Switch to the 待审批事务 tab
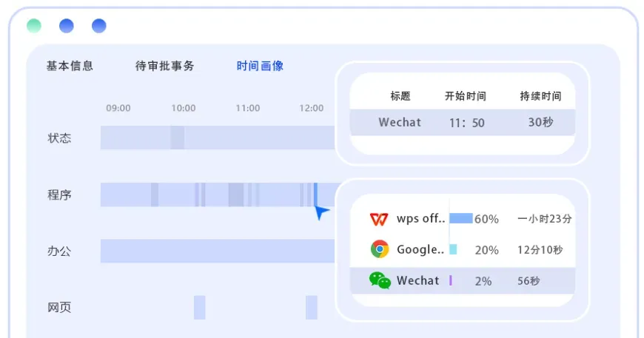Viewport: 644px width, 338px height. click(x=164, y=66)
